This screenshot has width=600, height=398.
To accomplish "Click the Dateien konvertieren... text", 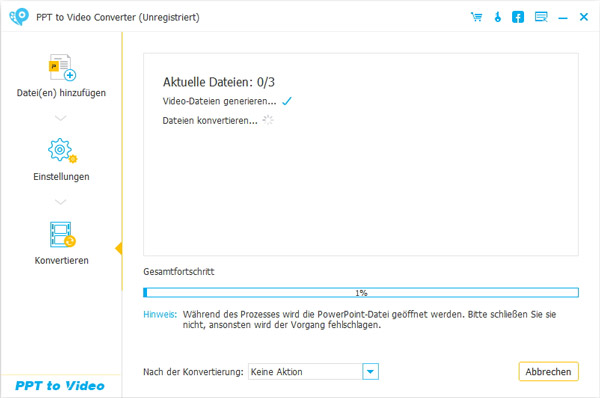I will pyautogui.click(x=210, y=121).
